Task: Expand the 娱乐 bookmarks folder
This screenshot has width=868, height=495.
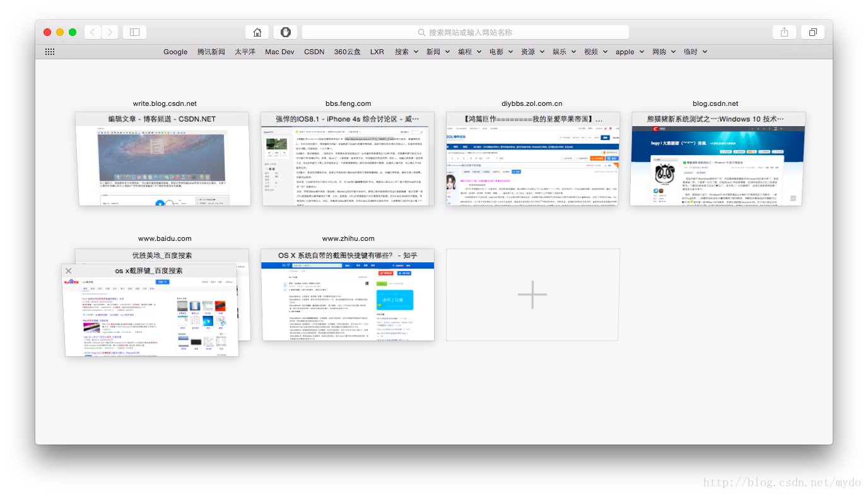Action: pos(564,52)
